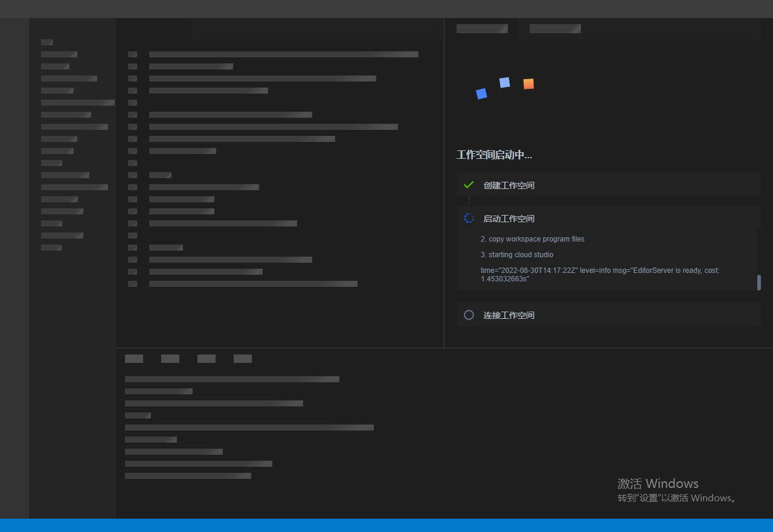Open the first placeholder tab in the bottom panel
The width and height of the screenshot is (773, 532).
coord(134,359)
